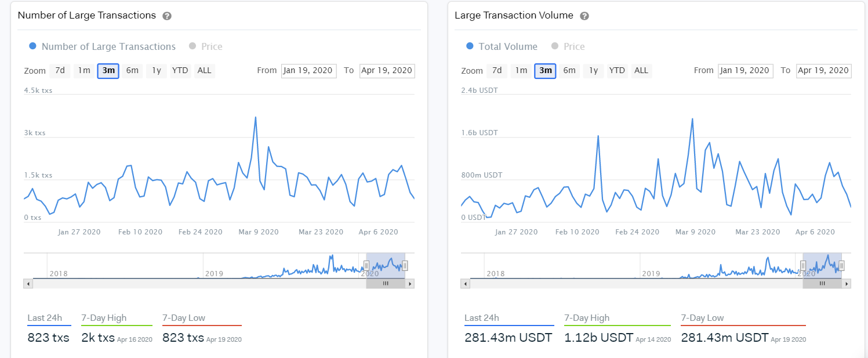Click the 2018 label in volume navigator
This screenshot has height=358, width=868.
coord(495,273)
